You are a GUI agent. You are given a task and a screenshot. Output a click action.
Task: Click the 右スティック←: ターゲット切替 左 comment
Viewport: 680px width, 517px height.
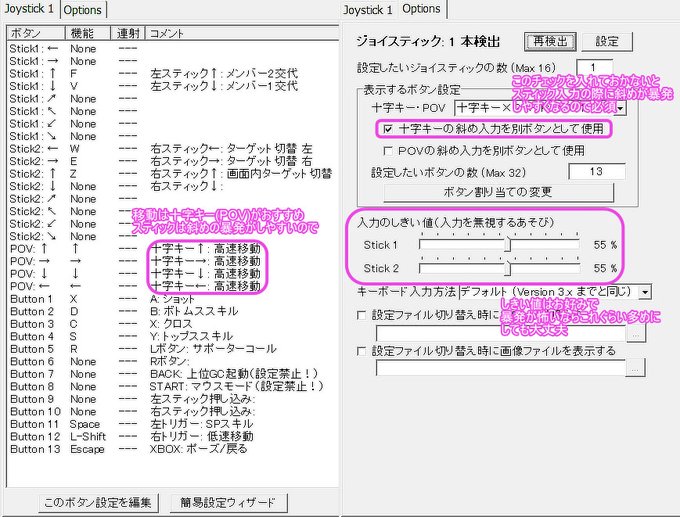point(231,149)
